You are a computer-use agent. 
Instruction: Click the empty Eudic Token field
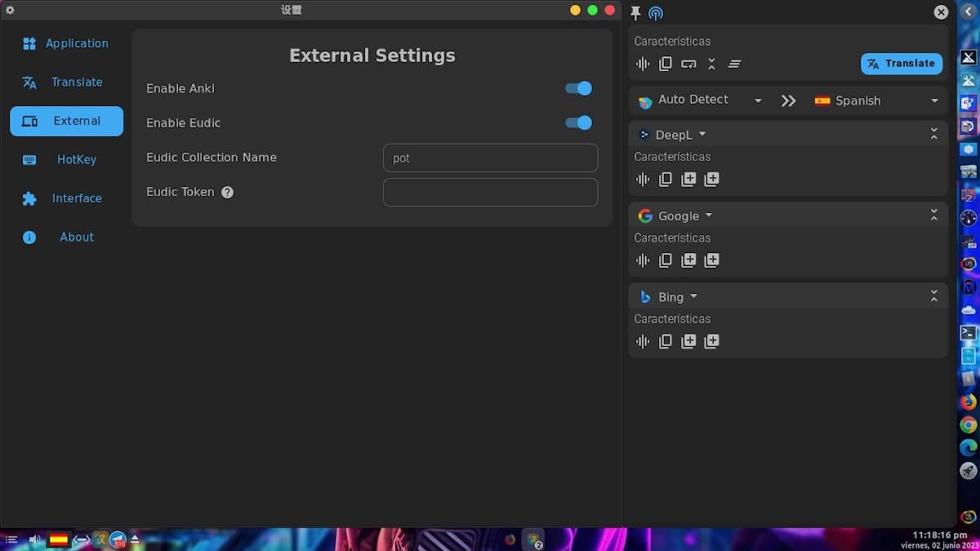pos(491,192)
